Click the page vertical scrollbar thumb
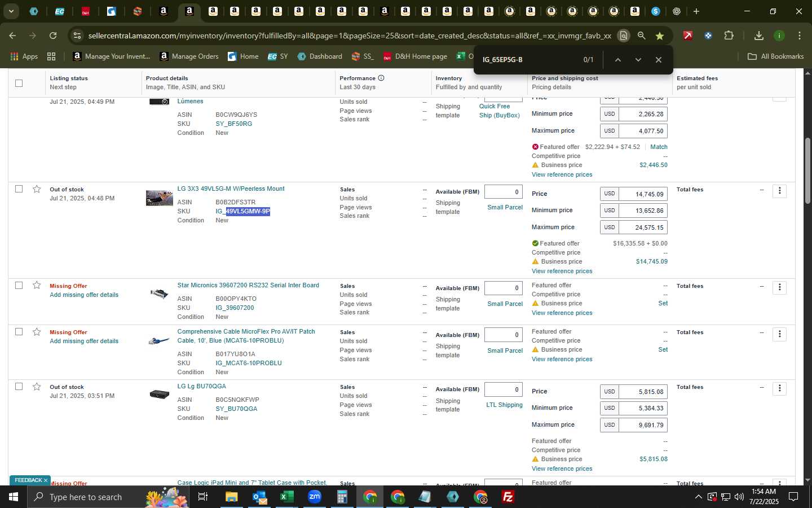 point(807,170)
